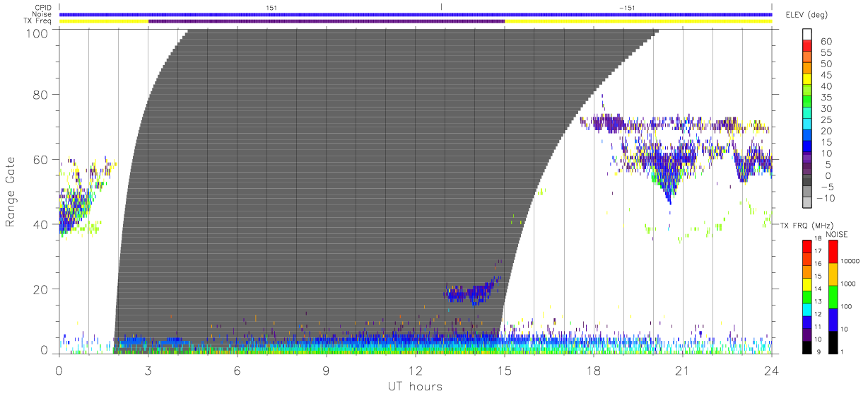Select the red top segment of NOISE colorbar
868x401 pixels.
click(833, 252)
